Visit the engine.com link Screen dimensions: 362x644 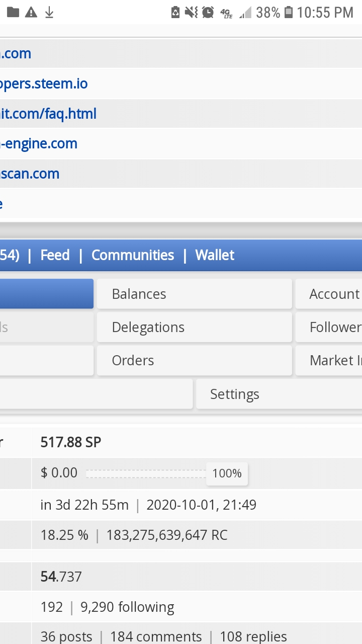pyautogui.click(x=39, y=144)
